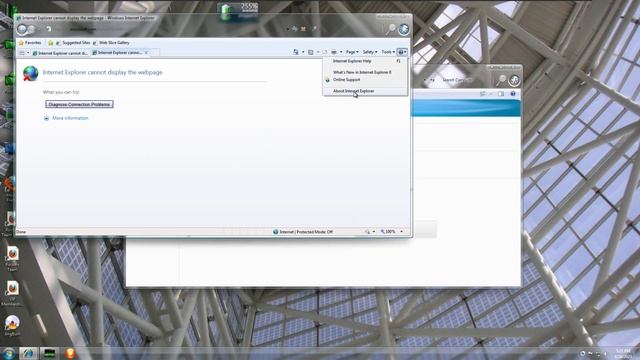Click the 100% zoom level button

[388, 232]
